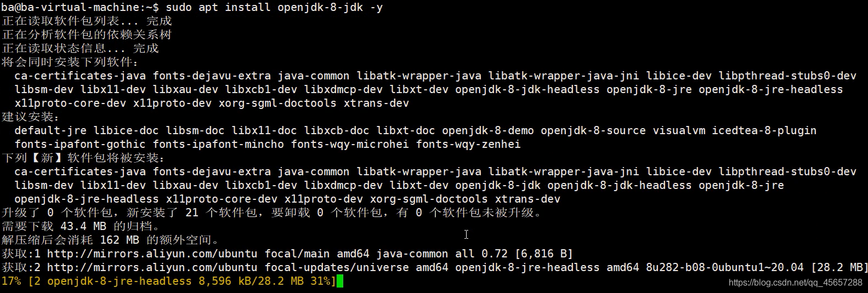868x293 pixels.
Task: Select suggested package 'libx11-doc'
Action: tap(264, 130)
